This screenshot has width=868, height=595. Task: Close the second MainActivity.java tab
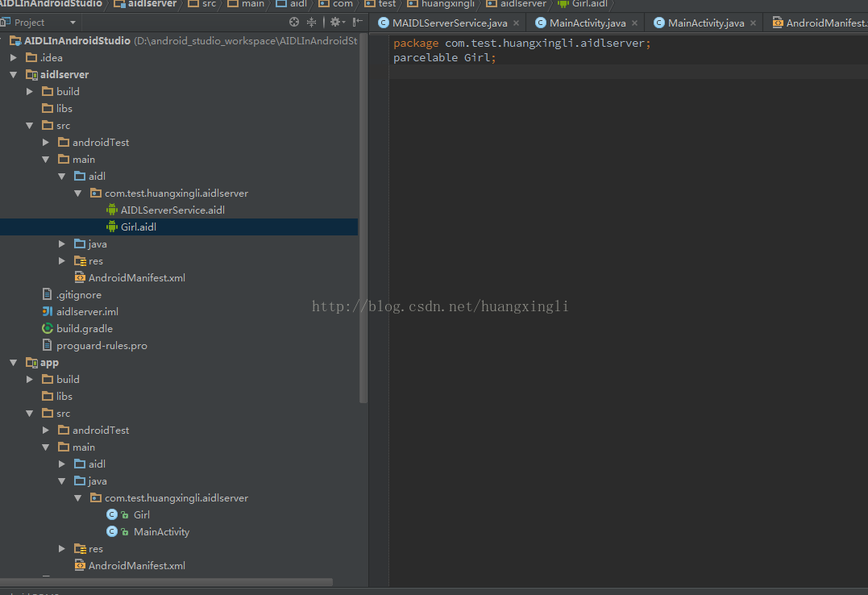pyautogui.click(x=754, y=23)
